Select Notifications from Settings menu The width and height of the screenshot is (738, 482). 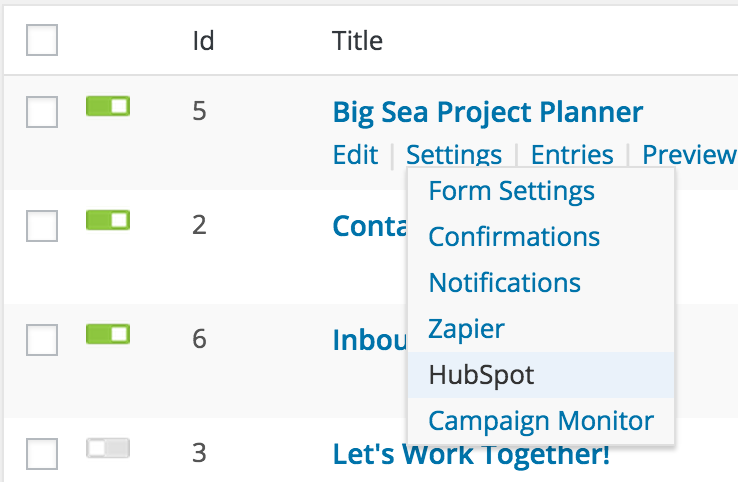tap(504, 283)
